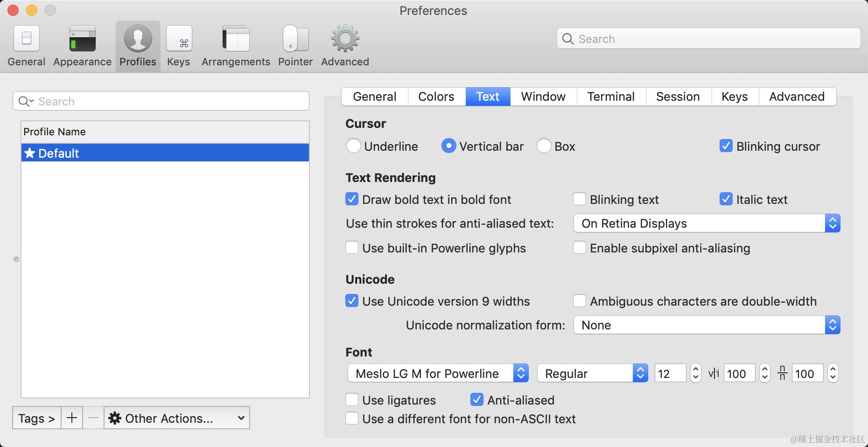
Task: Disable the Blinking cursor checkbox
Action: (x=726, y=146)
